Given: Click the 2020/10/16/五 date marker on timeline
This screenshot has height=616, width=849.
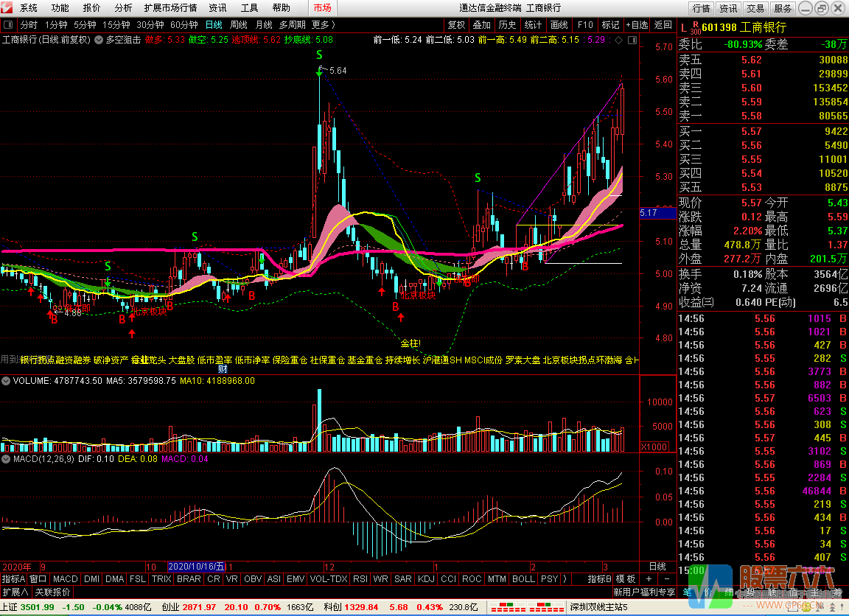Looking at the screenshot, I should pos(197,567).
